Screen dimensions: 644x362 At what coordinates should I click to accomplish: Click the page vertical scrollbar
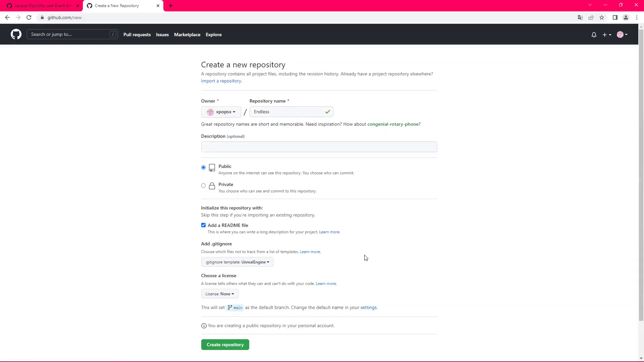pos(641,174)
